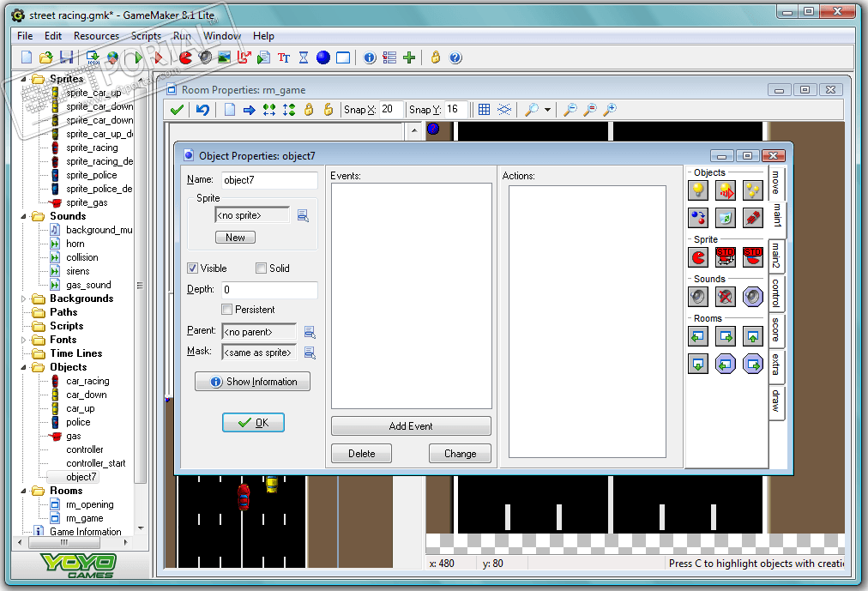Click the Create font (TT) toolbar icon

point(284,57)
